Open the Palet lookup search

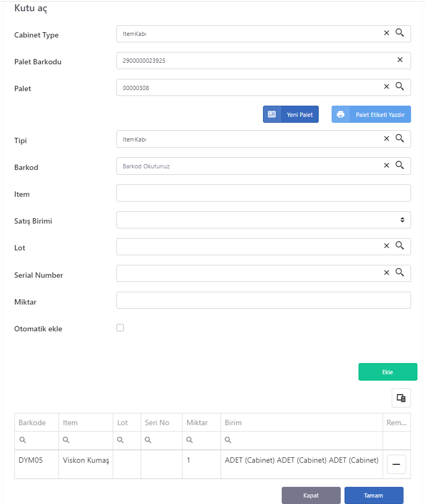pos(400,86)
